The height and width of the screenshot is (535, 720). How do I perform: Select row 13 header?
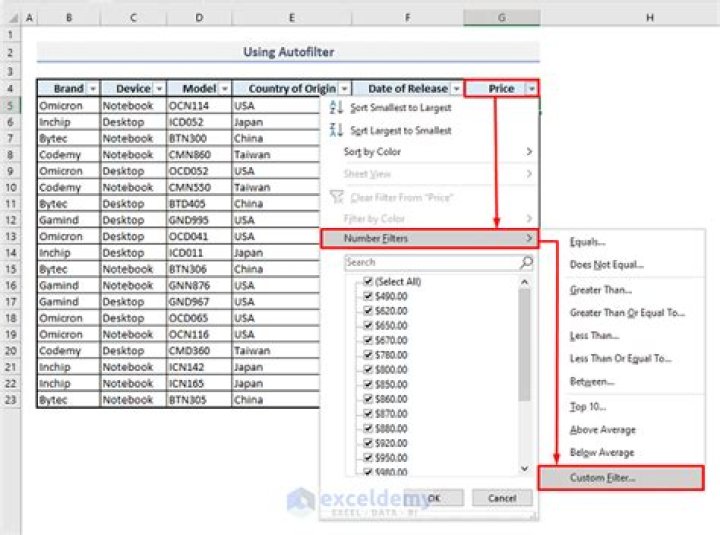coord(10,237)
